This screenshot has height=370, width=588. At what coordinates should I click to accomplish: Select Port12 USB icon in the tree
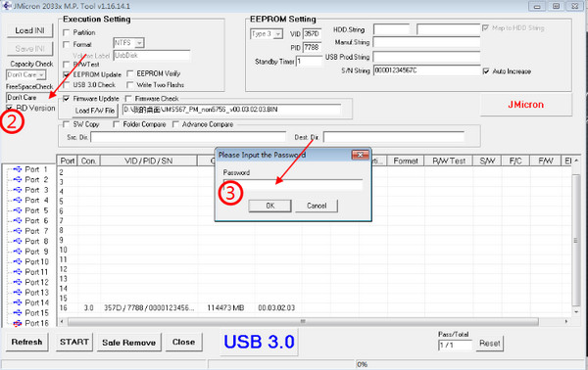pos(18,282)
